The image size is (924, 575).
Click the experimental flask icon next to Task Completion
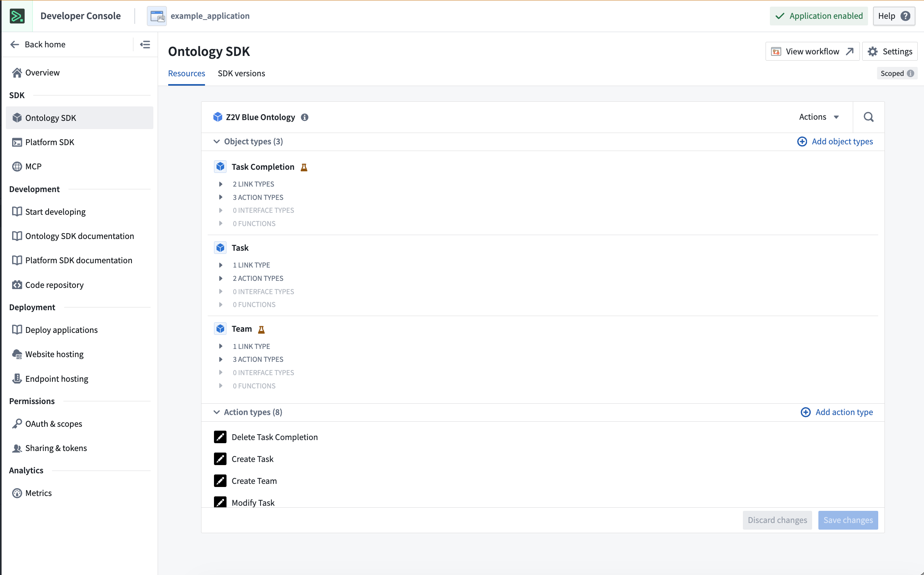point(304,167)
